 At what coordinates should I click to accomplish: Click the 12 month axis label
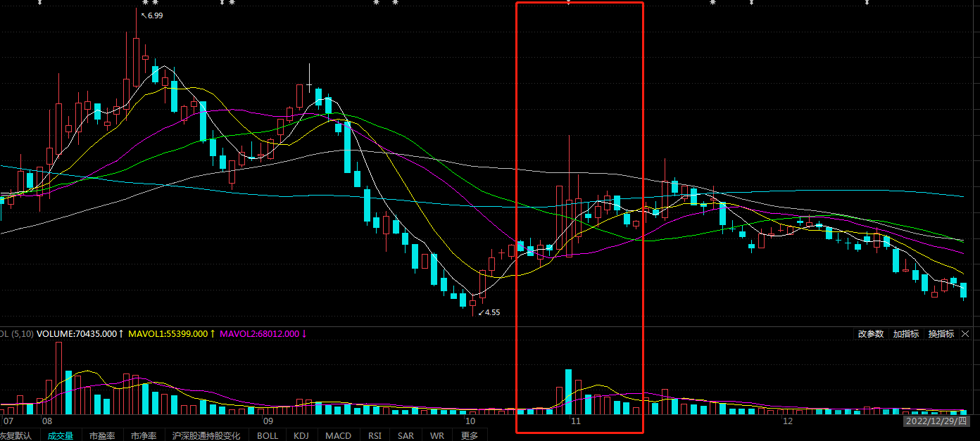788,421
